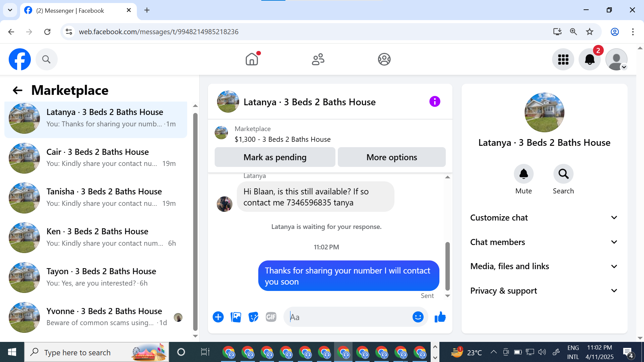Open Yvonne 3 Beds 2 Baths chat
The height and width of the screenshot is (362, 644).
[x=96, y=317]
